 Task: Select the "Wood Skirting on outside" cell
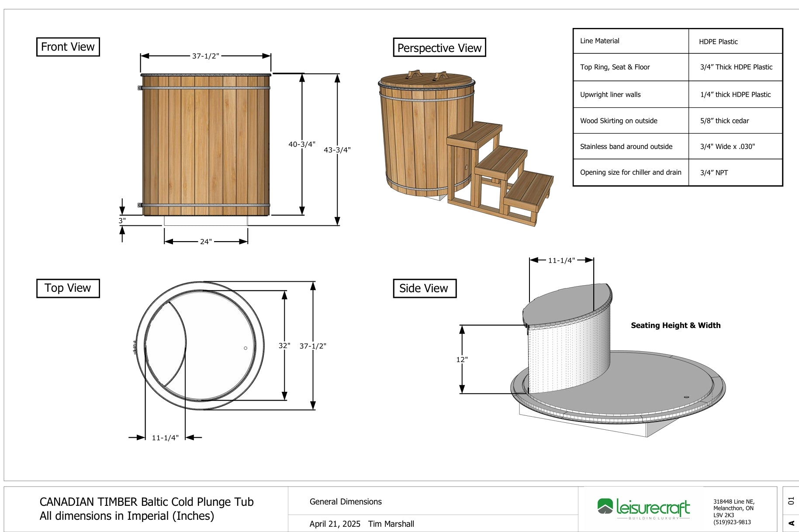click(631, 121)
